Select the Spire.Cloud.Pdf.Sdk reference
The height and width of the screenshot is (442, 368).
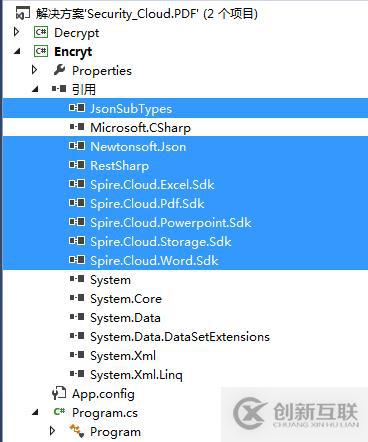click(147, 204)
